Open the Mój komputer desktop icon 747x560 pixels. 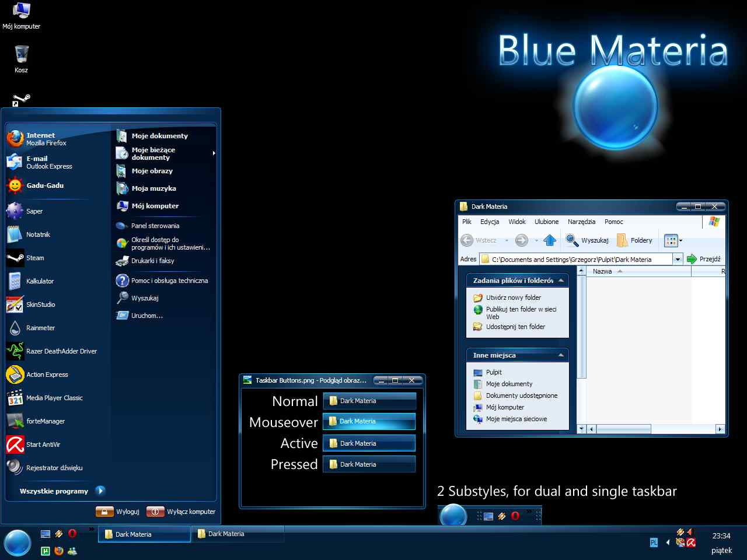(21, 16)
